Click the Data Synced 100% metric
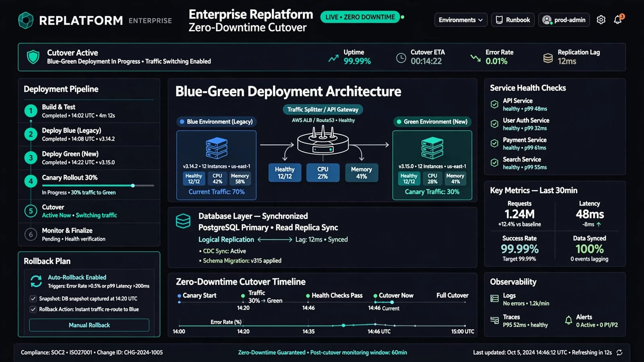The image size is (644, 362). coord(590,249)
